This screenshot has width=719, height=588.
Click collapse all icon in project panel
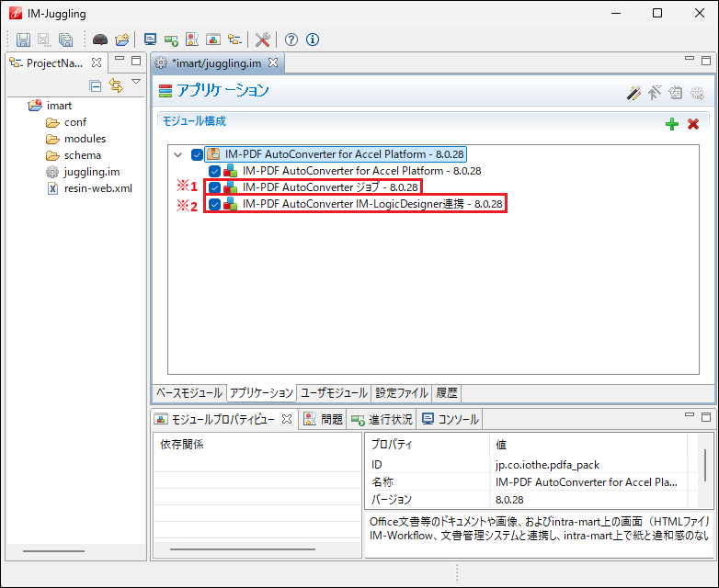[x=96, y=85]
